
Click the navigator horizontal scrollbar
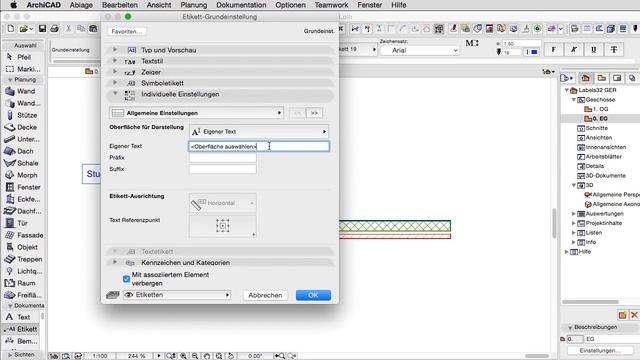[x=590, y=302]
